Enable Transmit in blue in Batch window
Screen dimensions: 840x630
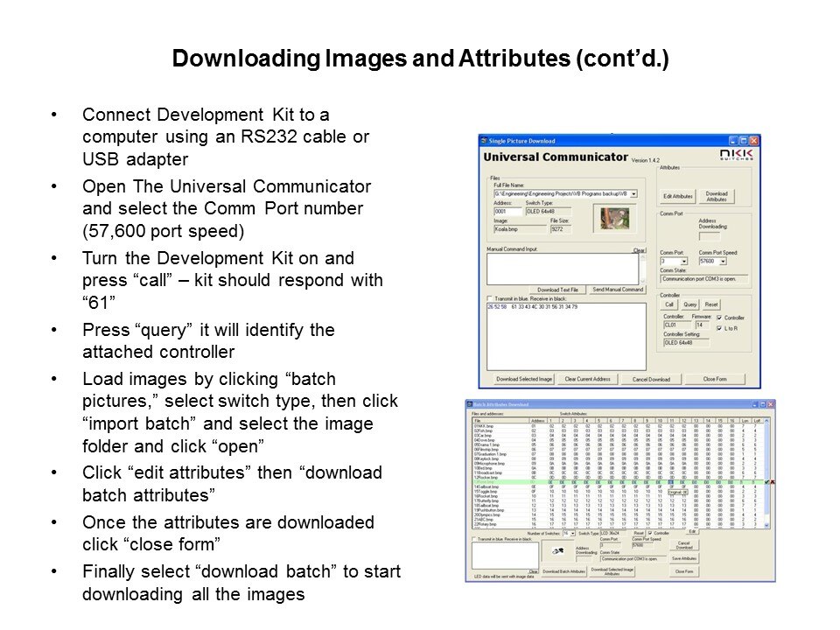[x=474, y=540]
